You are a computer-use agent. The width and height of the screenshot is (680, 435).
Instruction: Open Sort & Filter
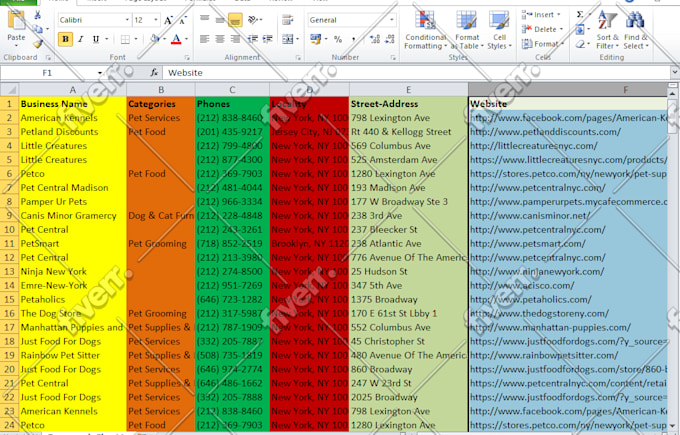coord(607,29)
